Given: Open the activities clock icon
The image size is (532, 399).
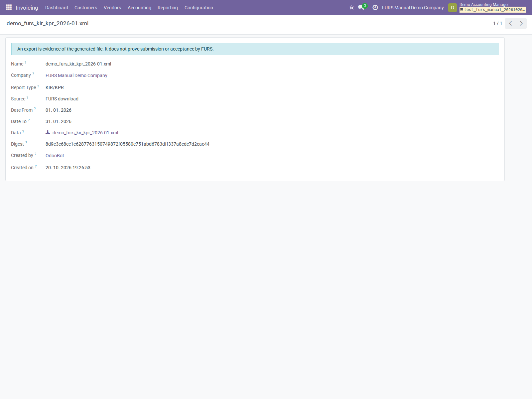Looking at the screenshot, I should click(375, 7).
